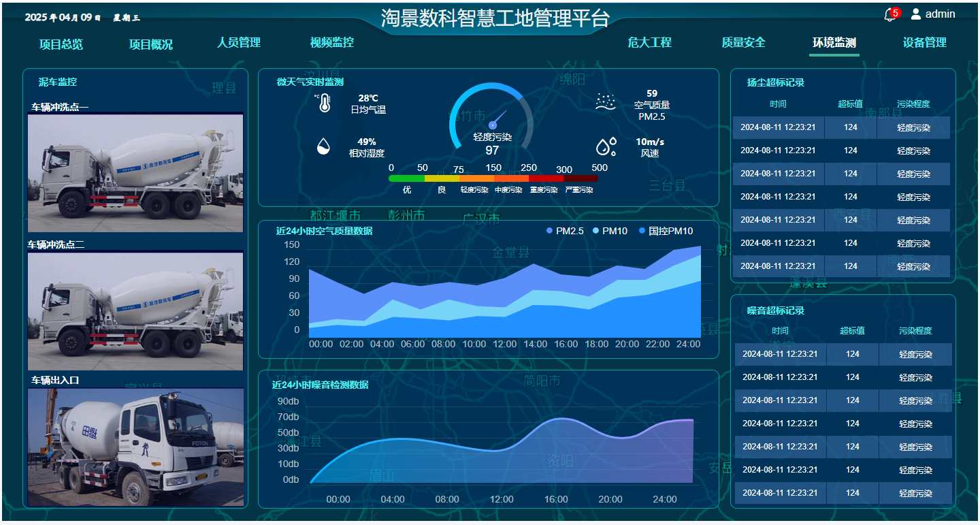
Task: Switch to 项目概况 tab
Action: (151, 44)
